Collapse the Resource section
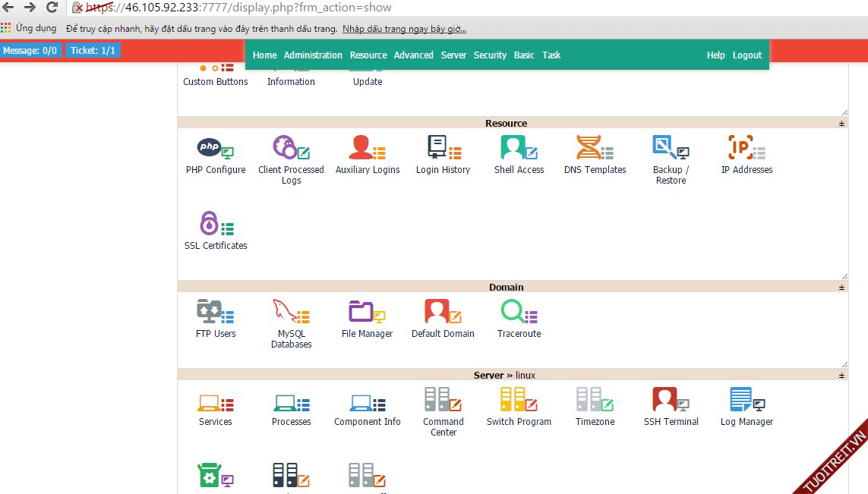The height and width of the screenshot is (494, 868). 841,124
